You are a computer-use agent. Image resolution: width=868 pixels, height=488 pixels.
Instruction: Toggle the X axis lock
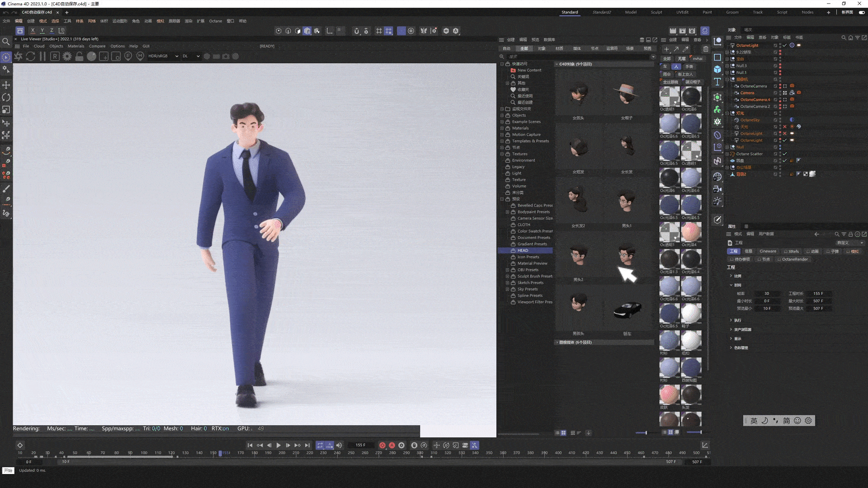click(x=33, y=31)
